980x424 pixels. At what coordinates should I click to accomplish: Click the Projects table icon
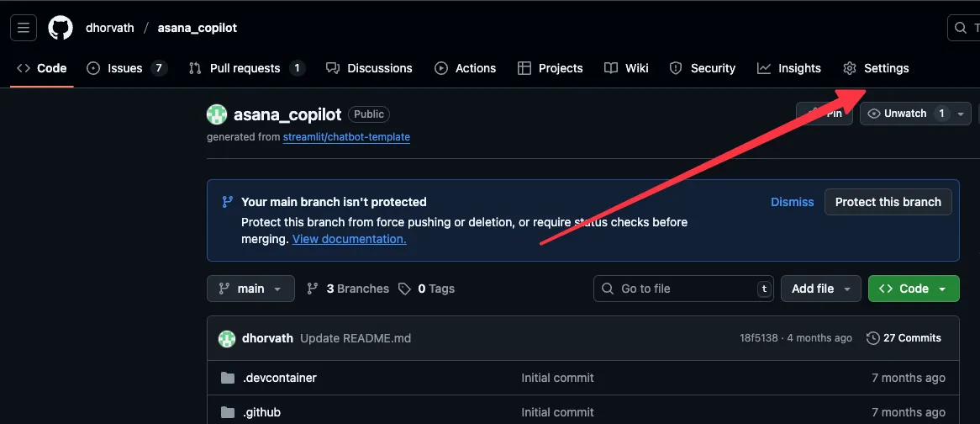524,68
